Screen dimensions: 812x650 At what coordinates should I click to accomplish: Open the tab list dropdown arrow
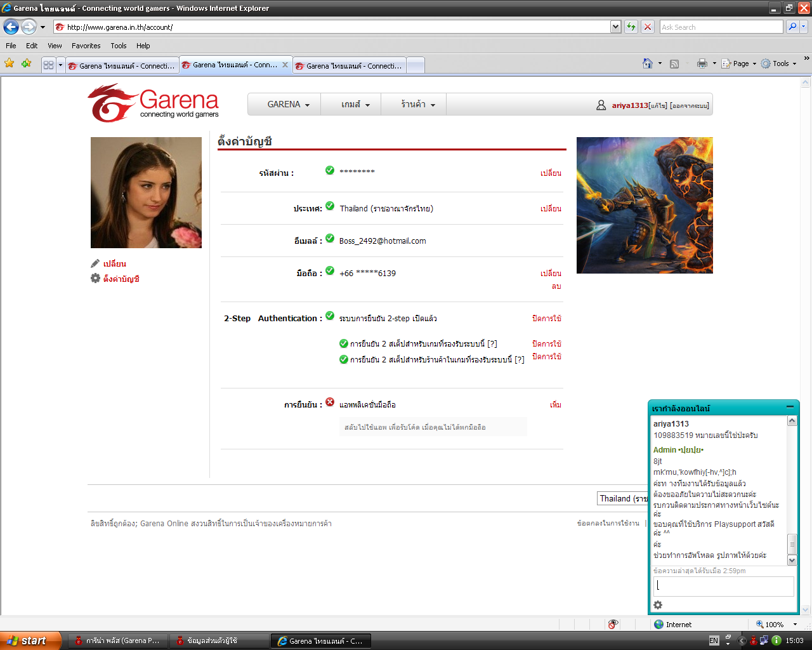point(61,65)
